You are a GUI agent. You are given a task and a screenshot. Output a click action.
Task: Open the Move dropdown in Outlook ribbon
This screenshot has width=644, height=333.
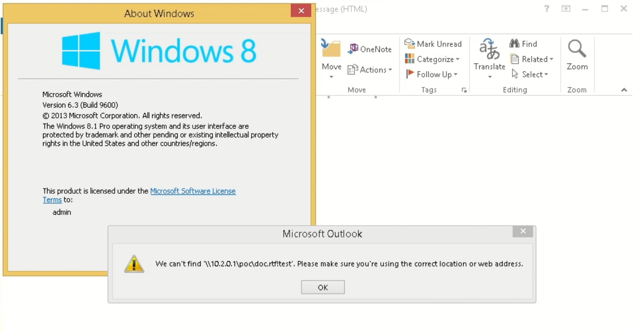[331, 59]
